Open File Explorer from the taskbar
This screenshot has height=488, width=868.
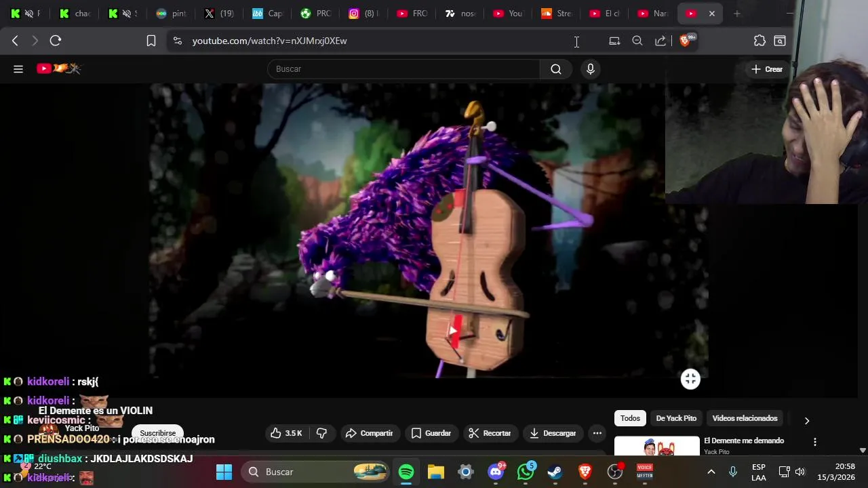pos(435,472)
